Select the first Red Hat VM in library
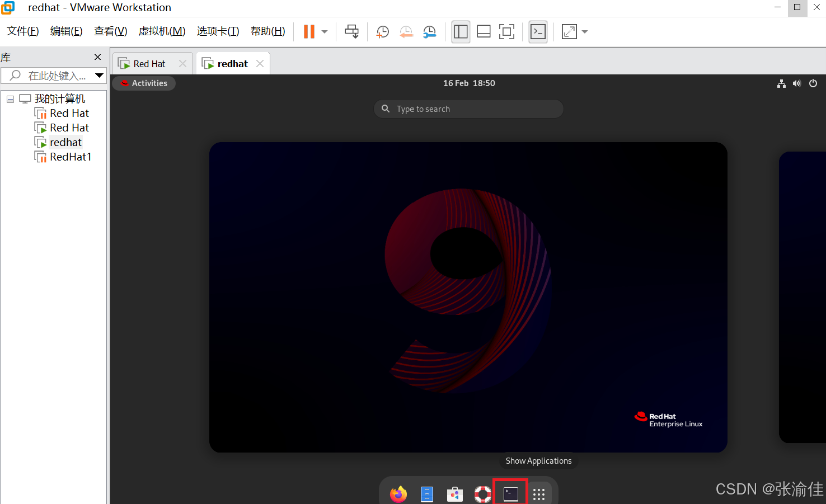 pyautogui.click(x=69, y=114)
